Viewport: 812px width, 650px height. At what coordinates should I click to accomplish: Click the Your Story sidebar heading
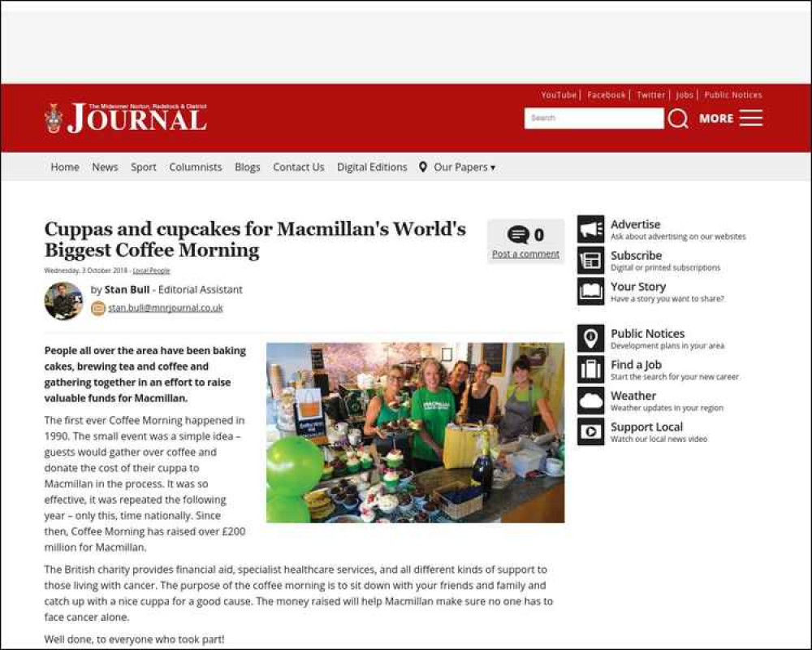638,287
